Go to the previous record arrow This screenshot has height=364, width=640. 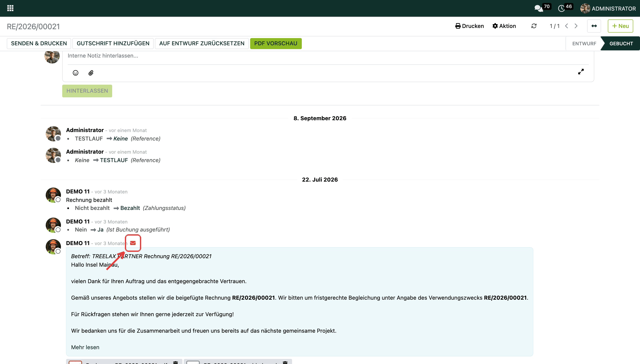[x=567, y=26]
